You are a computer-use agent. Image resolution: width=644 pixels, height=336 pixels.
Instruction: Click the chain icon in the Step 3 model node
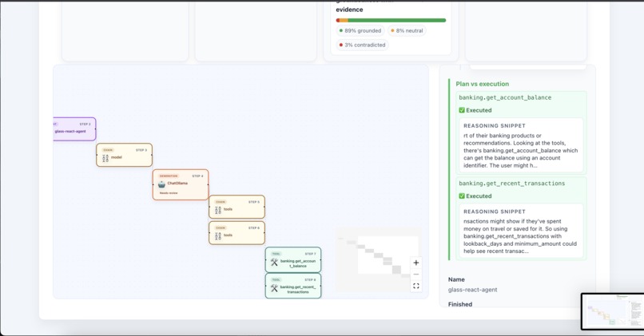(x=105, y=158)
